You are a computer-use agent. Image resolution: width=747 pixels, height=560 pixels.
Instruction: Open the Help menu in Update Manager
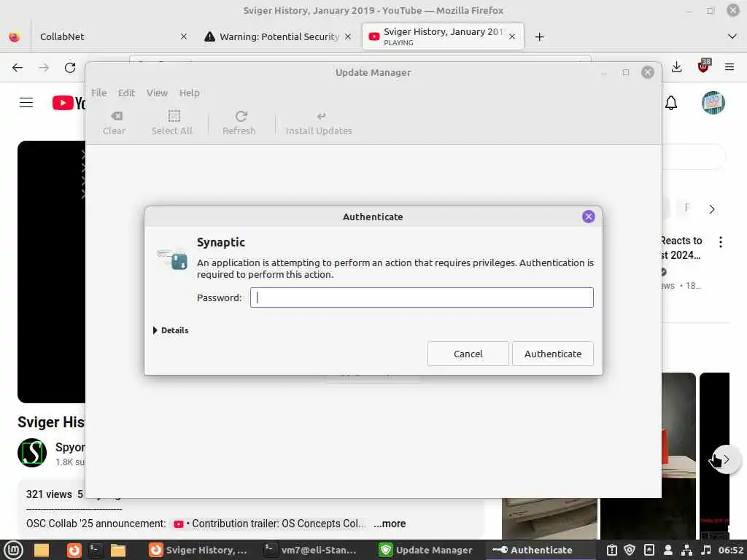(189, 93)
